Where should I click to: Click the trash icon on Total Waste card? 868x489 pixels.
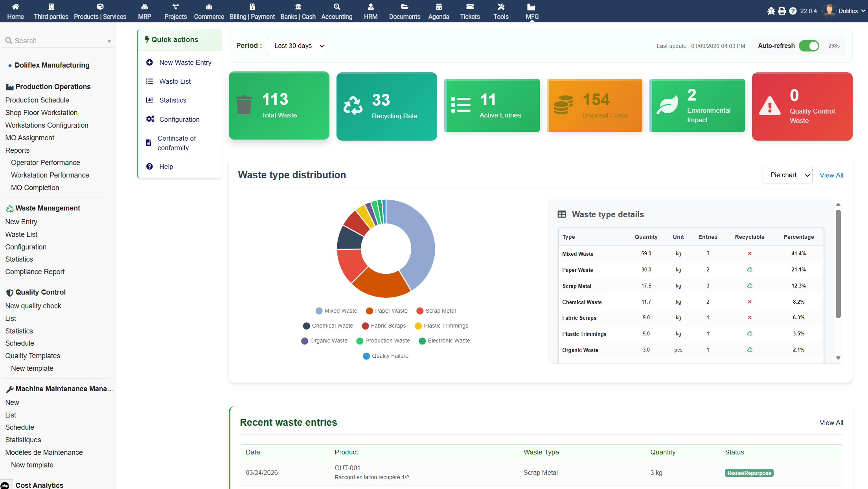[244, 105]
